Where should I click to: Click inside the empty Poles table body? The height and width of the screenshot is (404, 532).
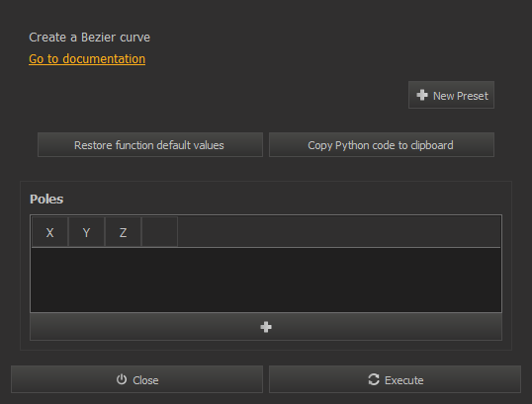[266, 280]
